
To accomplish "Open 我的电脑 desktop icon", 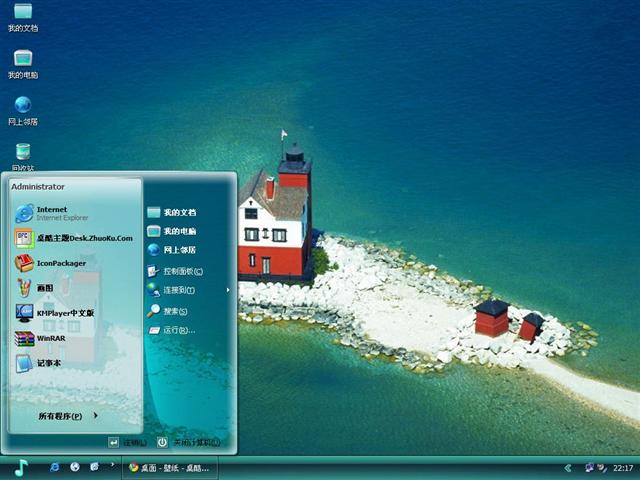I will (23, 64).
